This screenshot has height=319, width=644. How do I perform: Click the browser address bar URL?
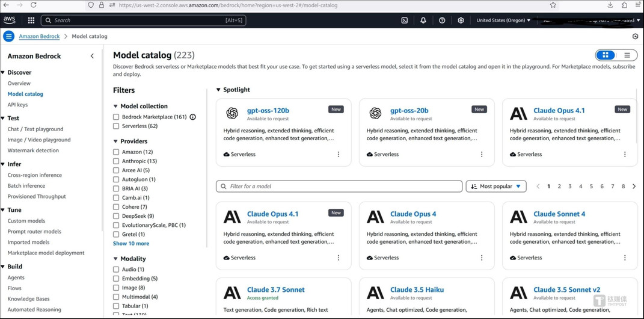pyautogui.click(x=228, y=5)
